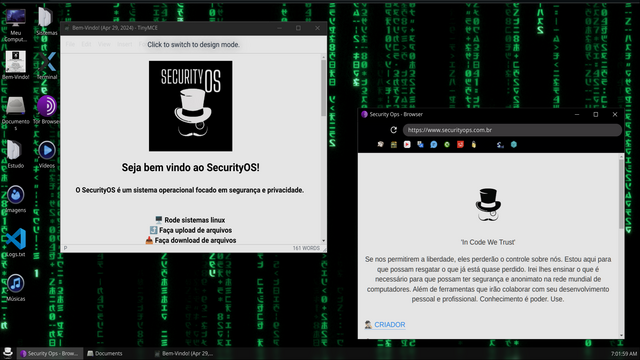Open the Logs.txt desktop file icon
The image size is (640, 360).
(16, 242)
